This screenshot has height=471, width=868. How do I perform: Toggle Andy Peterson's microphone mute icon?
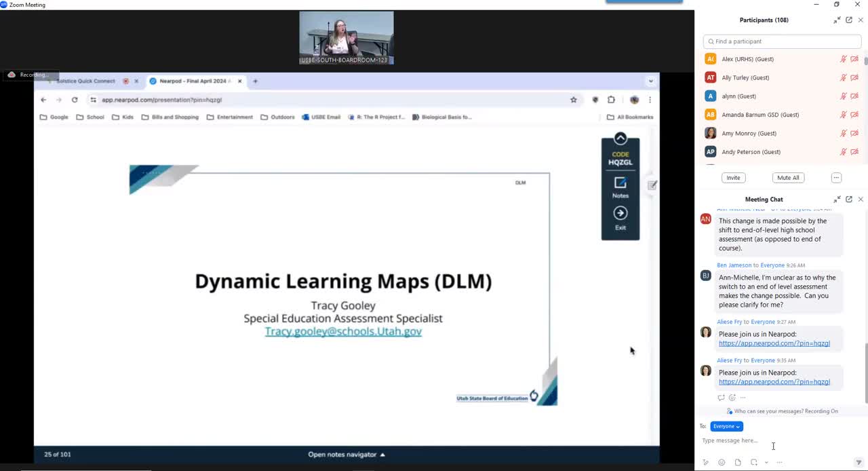pos(843,152)
